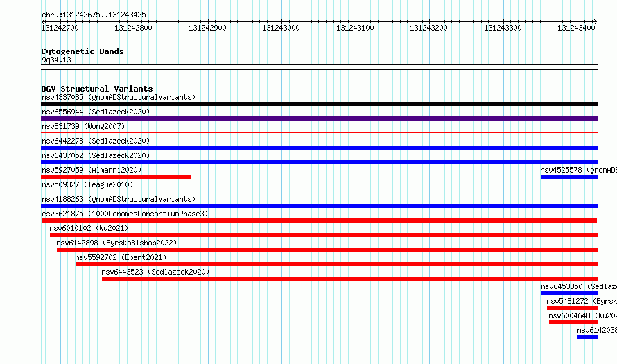617x364 pixels.
Task: Select the blue nsv6437052 variant bar
Action: 319,162
